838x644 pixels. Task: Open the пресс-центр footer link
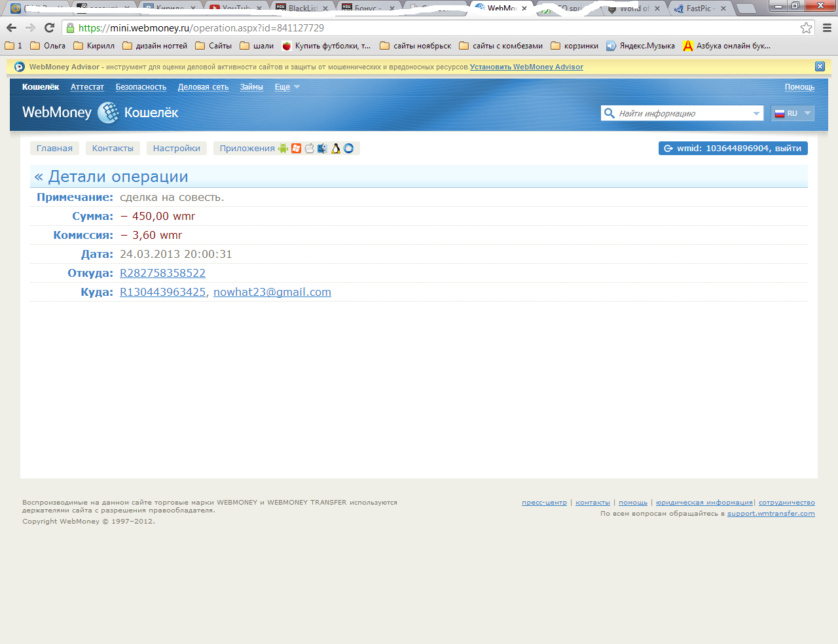pyautogui.click(x=544, y=503)
